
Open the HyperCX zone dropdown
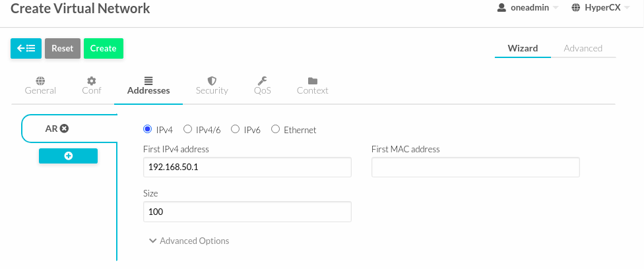click(599, 9)
